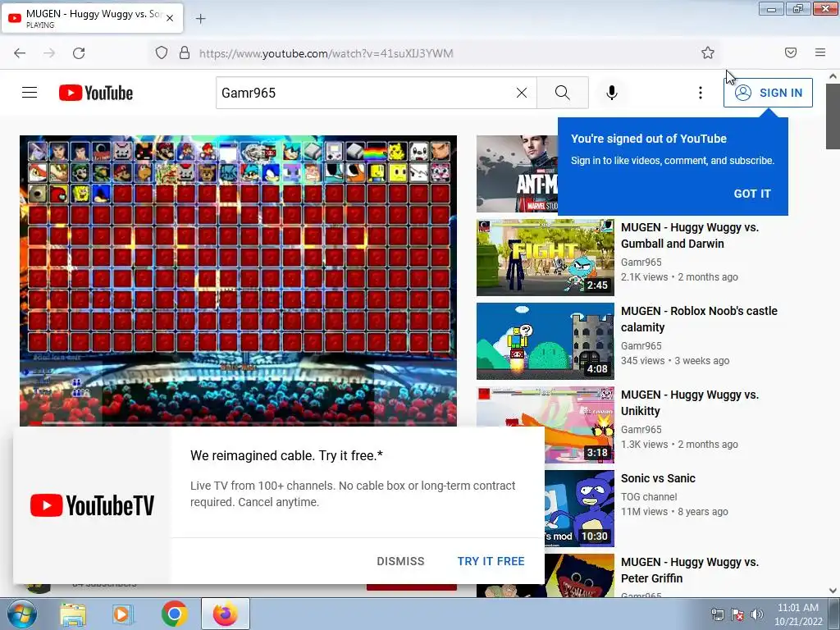Click scrollbar up arrow
This screenshot has height=630, width=840.
[x=833, y=76]
